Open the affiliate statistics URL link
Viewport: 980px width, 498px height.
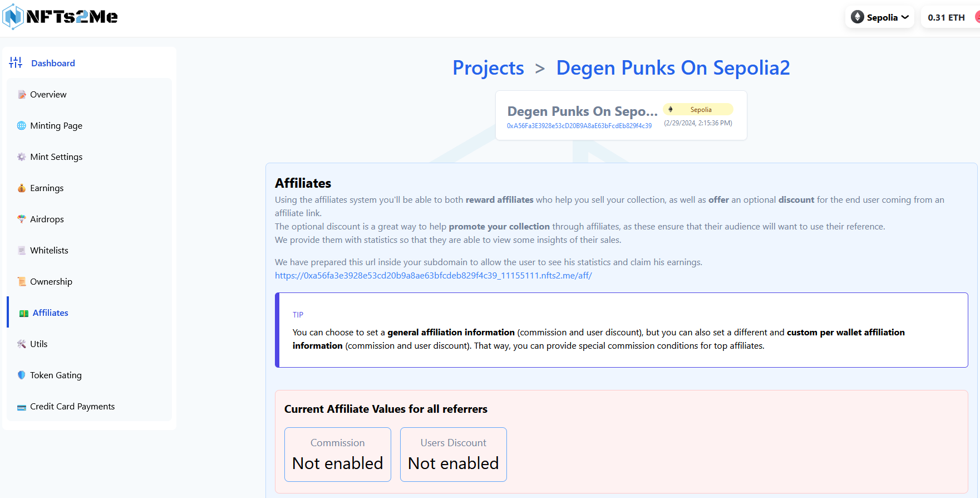coord(433,276)
